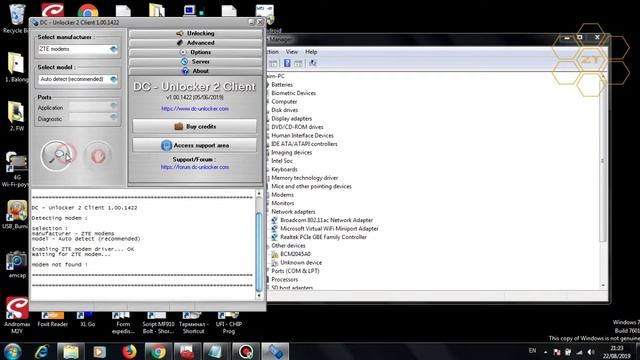Open the Server section in DC-Unlocker
Viewport: 640px width, 360px height.
coord(196,62)
